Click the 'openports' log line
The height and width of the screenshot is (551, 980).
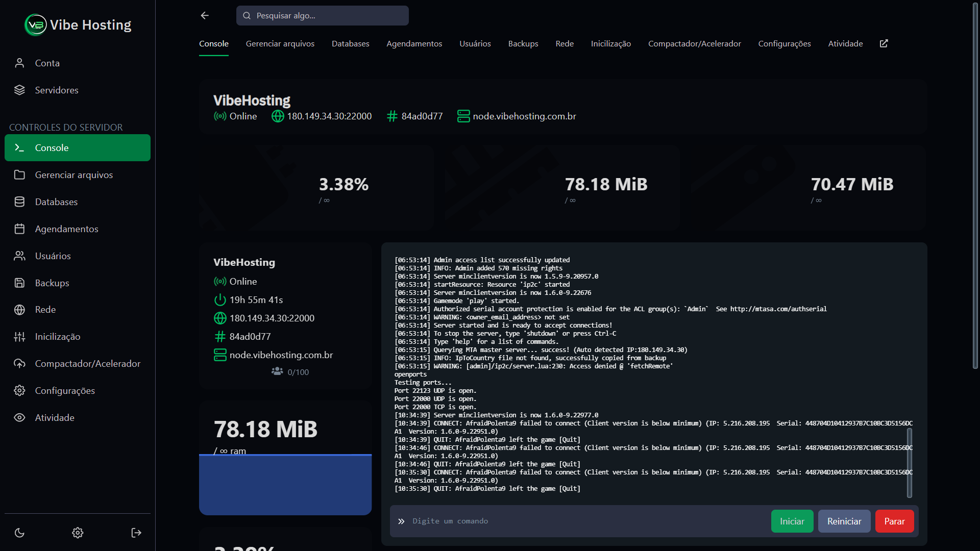pos(410,374)
